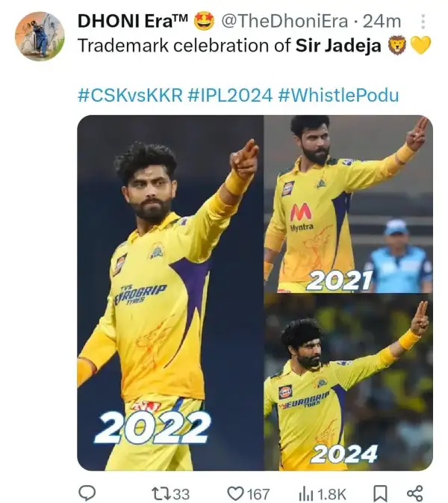View analytics bar chart icon showing 1.8K
The width and height of the screenshot is (448, 503).
coord(305,494)
